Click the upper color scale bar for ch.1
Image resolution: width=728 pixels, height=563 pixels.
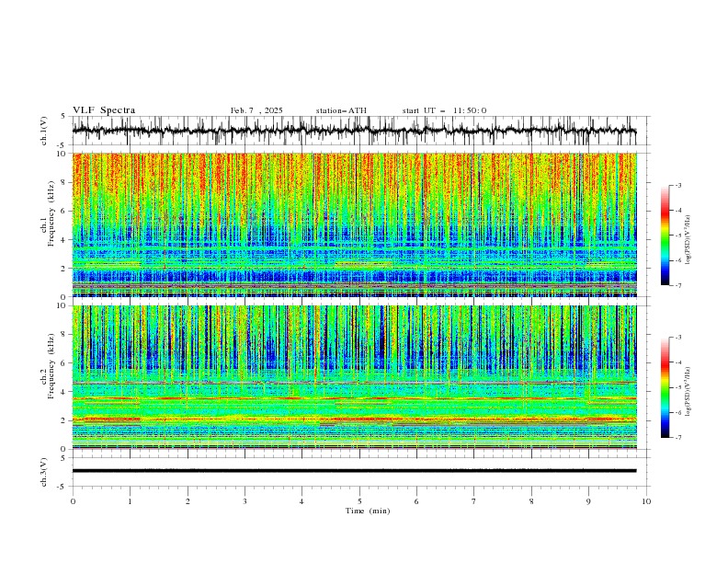[665, 236]
